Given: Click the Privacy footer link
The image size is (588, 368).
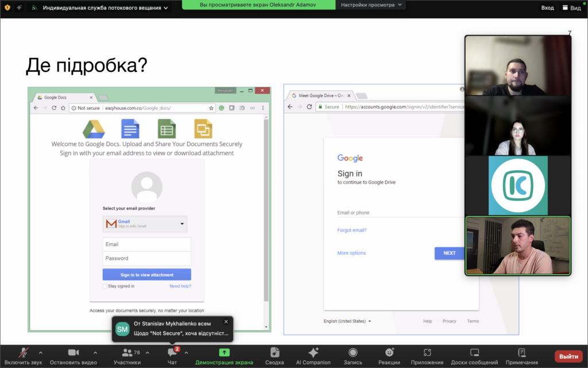Looking at the screenshot, I should [449, 321].
